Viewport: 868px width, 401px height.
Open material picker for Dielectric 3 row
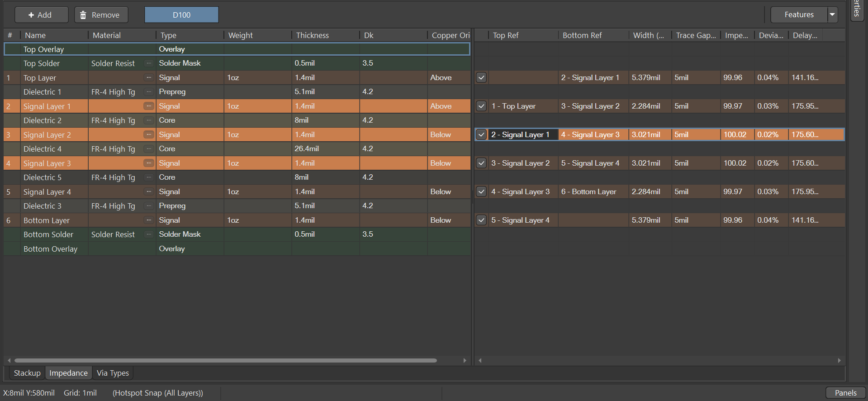point(149,206)
